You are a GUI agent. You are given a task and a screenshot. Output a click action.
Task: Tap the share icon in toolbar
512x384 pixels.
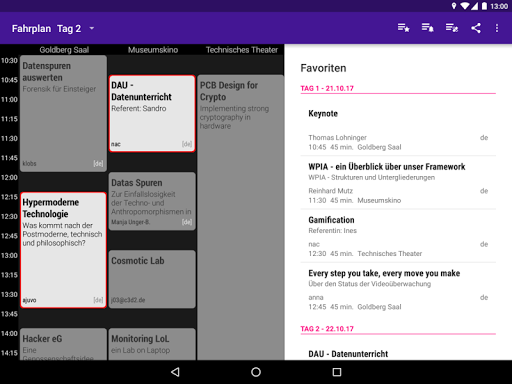click(476, 28)
